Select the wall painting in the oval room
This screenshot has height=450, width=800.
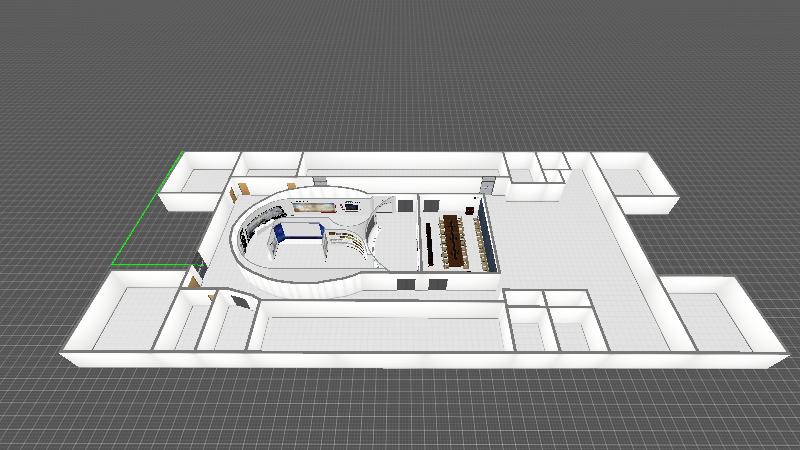315,206
